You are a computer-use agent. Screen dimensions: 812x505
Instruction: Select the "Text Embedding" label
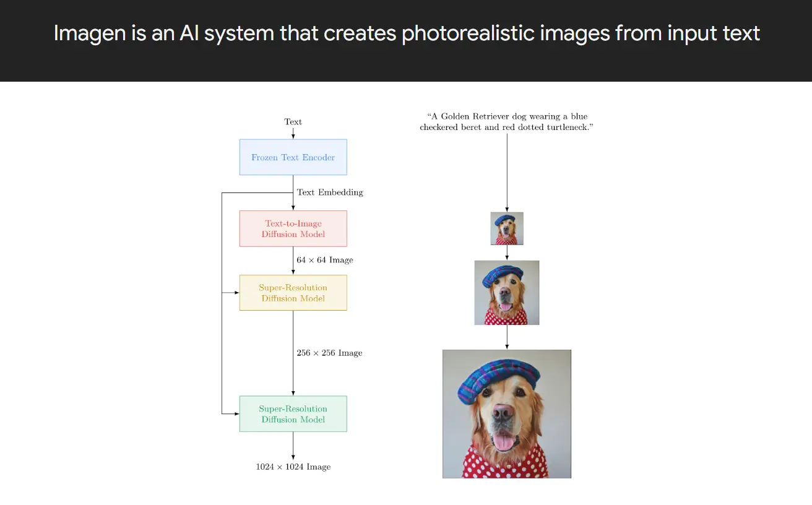click(330, 192)
